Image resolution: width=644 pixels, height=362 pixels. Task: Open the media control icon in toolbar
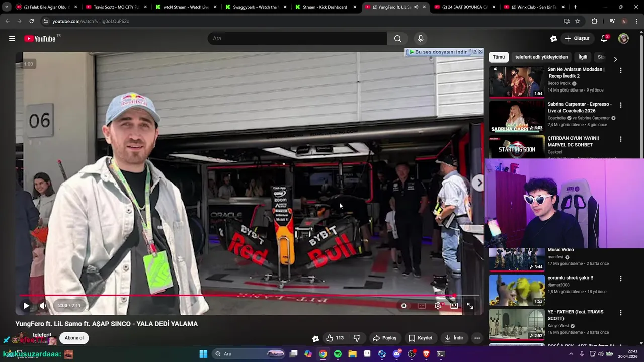coord(612,21)
